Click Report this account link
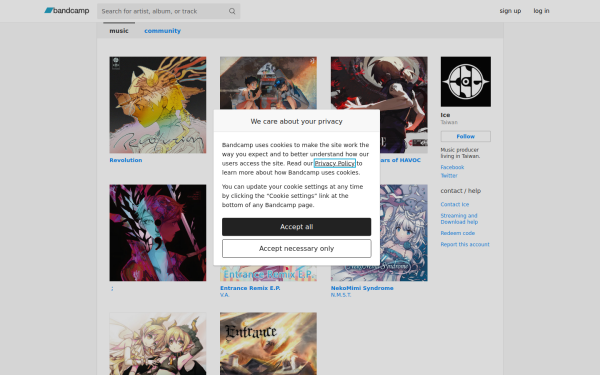Screen dimensions: 600x375 [x=465, y=244]
